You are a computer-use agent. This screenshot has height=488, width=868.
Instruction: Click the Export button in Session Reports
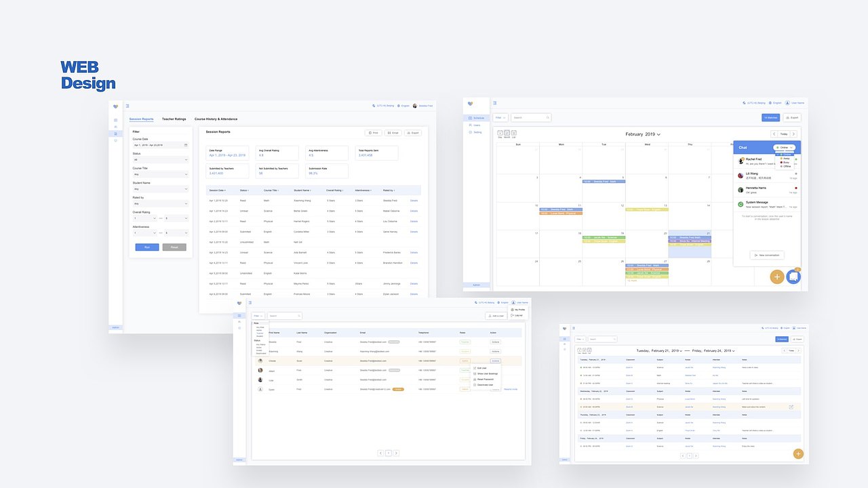tap(413, 133)
